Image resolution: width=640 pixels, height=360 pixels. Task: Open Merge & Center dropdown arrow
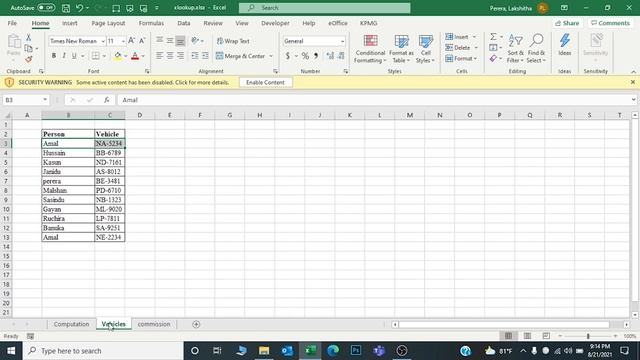271,56
